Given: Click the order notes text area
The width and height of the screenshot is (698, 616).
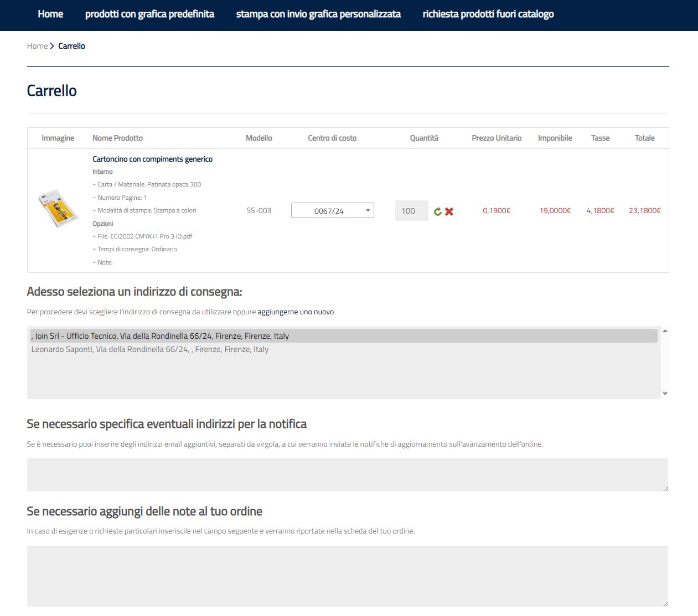Looking at the screenshot, I should pos(348,576).
